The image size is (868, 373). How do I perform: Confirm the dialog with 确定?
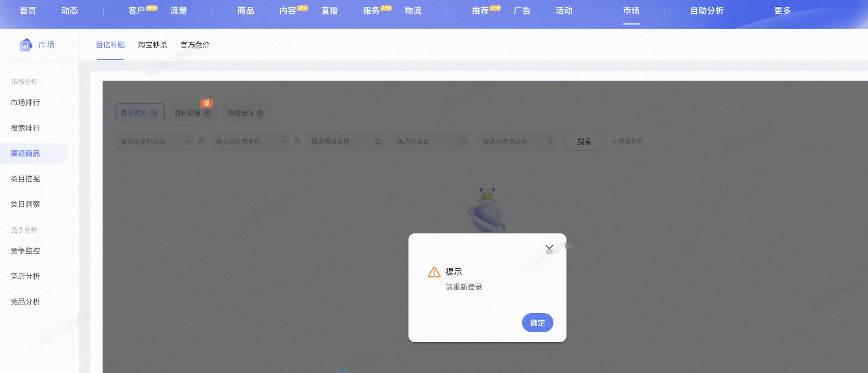(537, 323)
